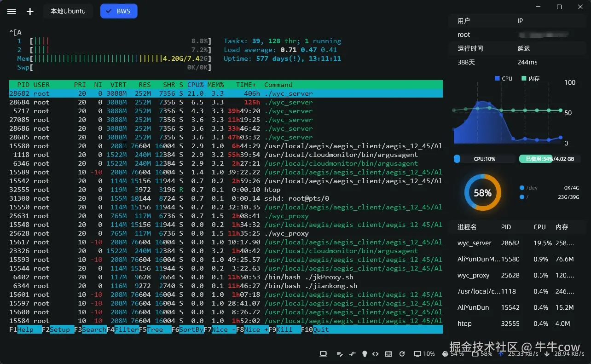Select the /bin/bash ./jiankong.sh row

(x=226, y=286)
